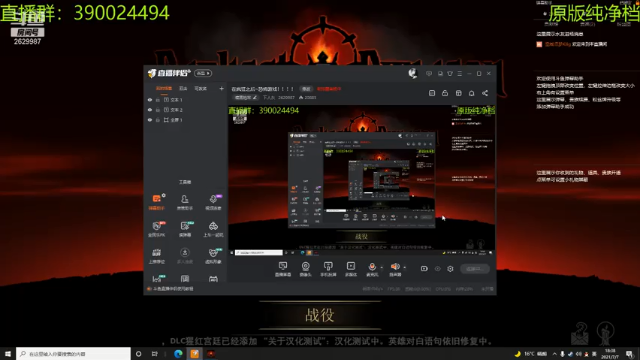Viewport: 640px width, 360px height.
Task: Toggle the lock on 全屏 1 source
Action: click(158, 120)
